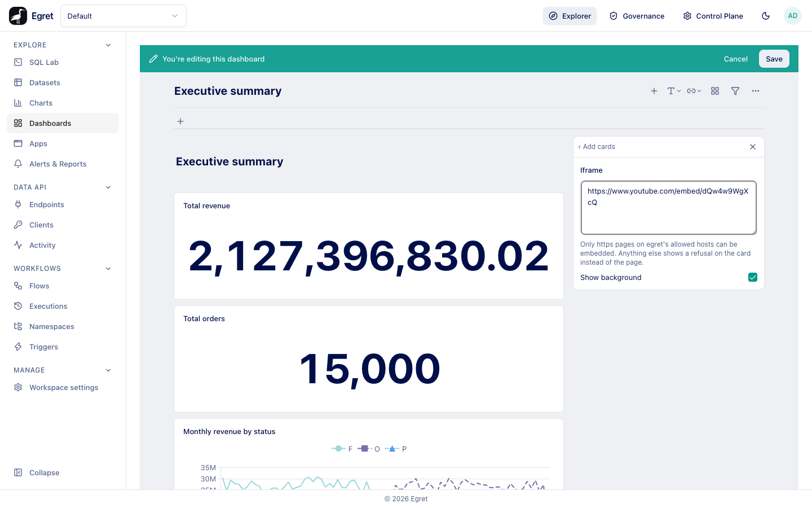Toggle dark mode moon icon
812x508 pixels.
pyautogui.click(x=766, y=16)
